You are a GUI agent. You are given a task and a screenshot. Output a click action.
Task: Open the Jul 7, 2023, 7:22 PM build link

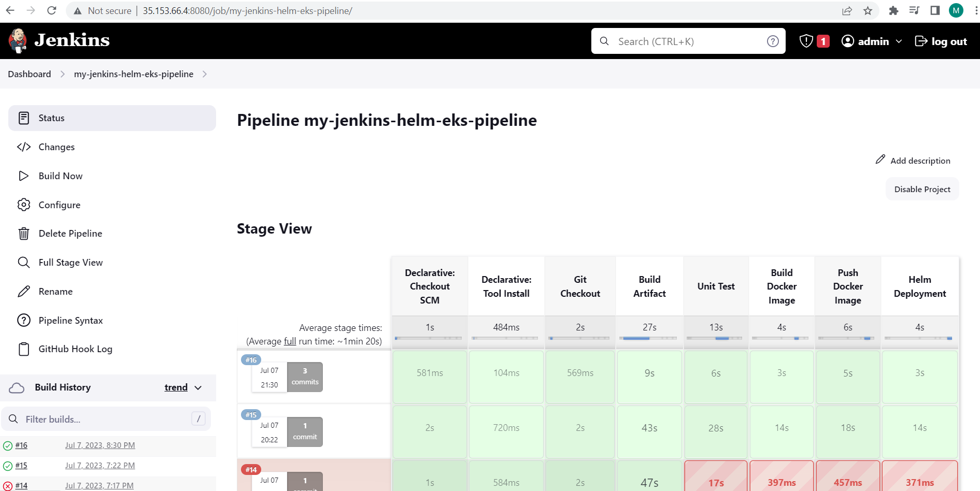coord(100,466)
